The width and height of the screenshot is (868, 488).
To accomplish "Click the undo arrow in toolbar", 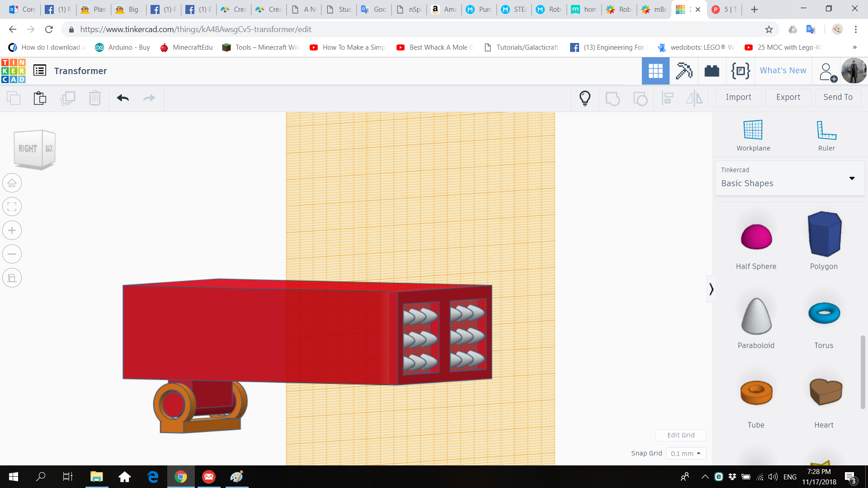I will coord(123,98).
